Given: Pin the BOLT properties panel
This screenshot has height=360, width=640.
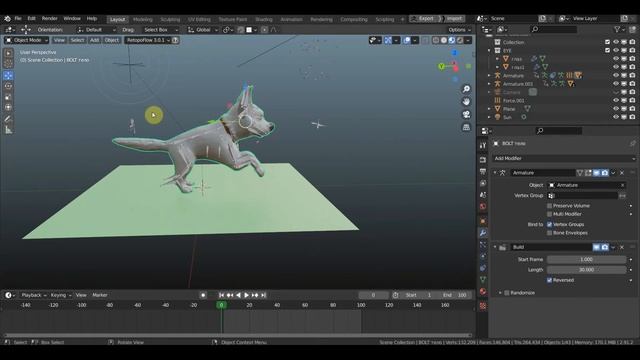Looking at the screenshot, I should click(632, 143).
